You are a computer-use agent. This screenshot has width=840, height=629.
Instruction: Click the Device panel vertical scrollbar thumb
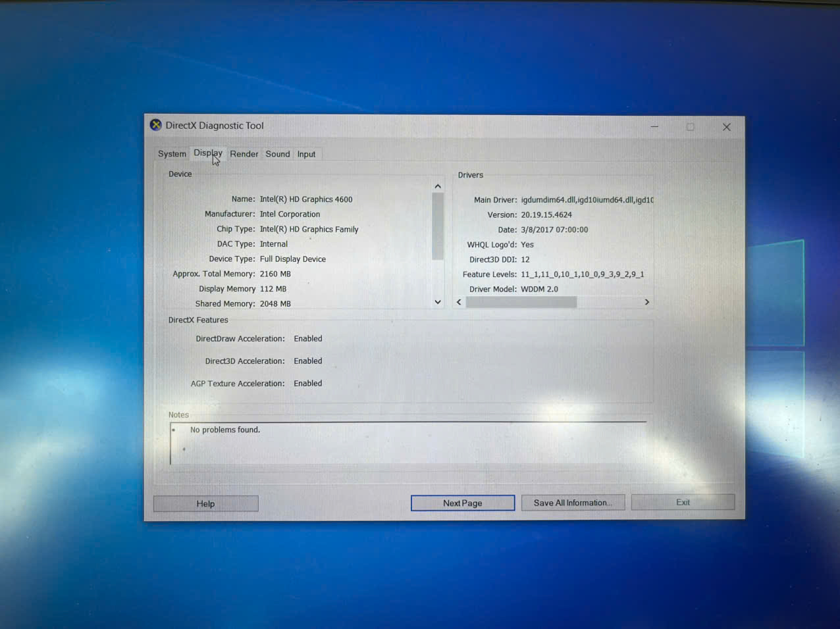pos(438,226)
